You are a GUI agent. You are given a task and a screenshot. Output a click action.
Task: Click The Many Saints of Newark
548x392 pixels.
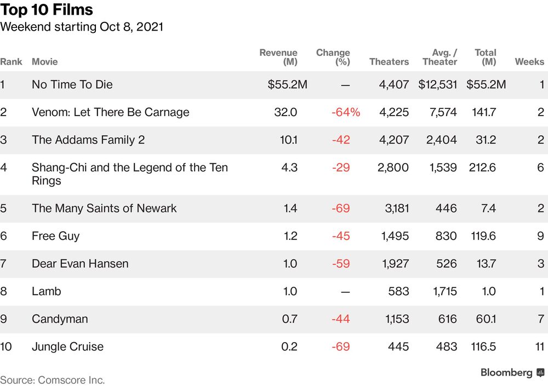coord(104,209)
